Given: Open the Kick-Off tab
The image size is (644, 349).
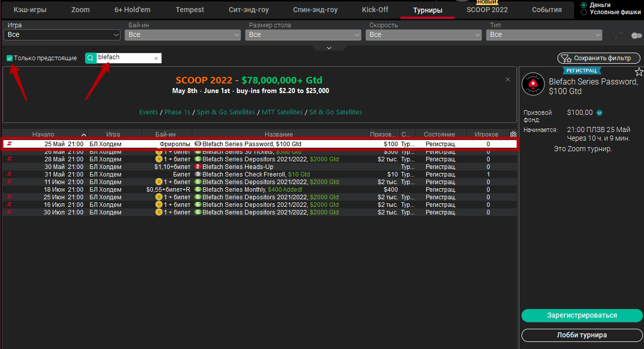Looking at the screenshot, I should click(375, 10).
